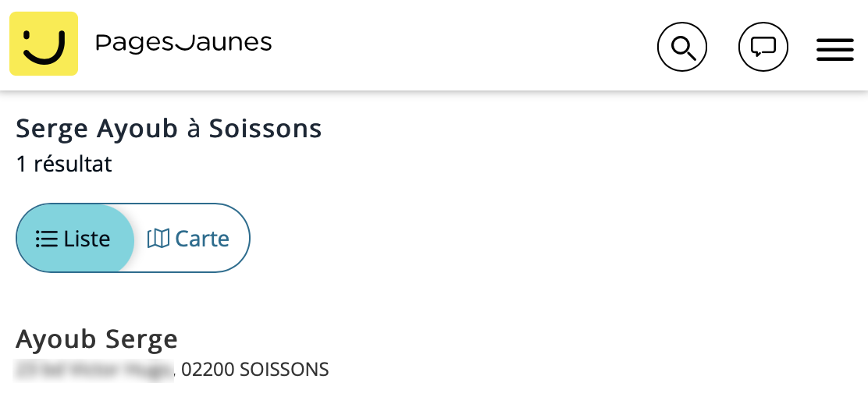Image resolution: width=868 pixels, height=404 pixels.
Task: Click the bulleted list icon in Liste
Action: coord(47,239)
